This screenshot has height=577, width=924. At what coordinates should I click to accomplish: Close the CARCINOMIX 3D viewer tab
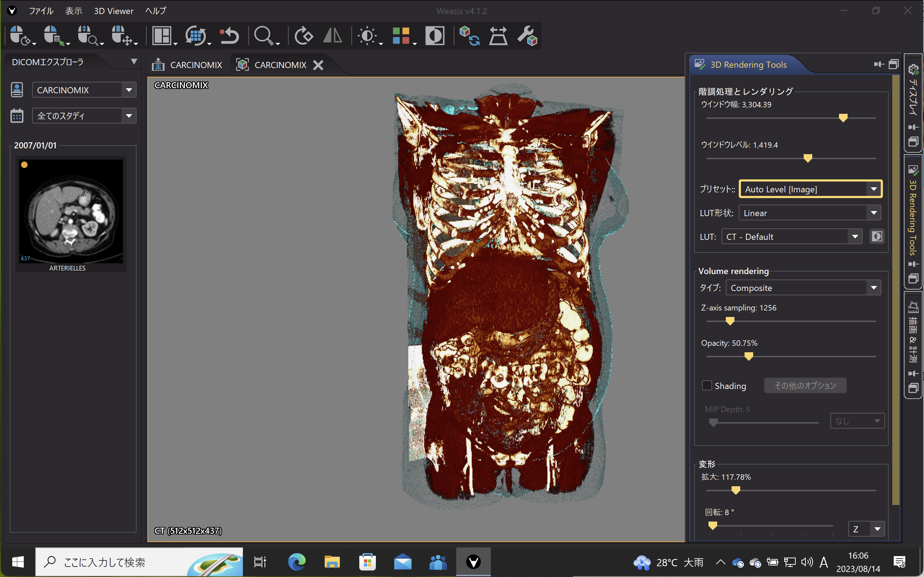tap(318, 65)
